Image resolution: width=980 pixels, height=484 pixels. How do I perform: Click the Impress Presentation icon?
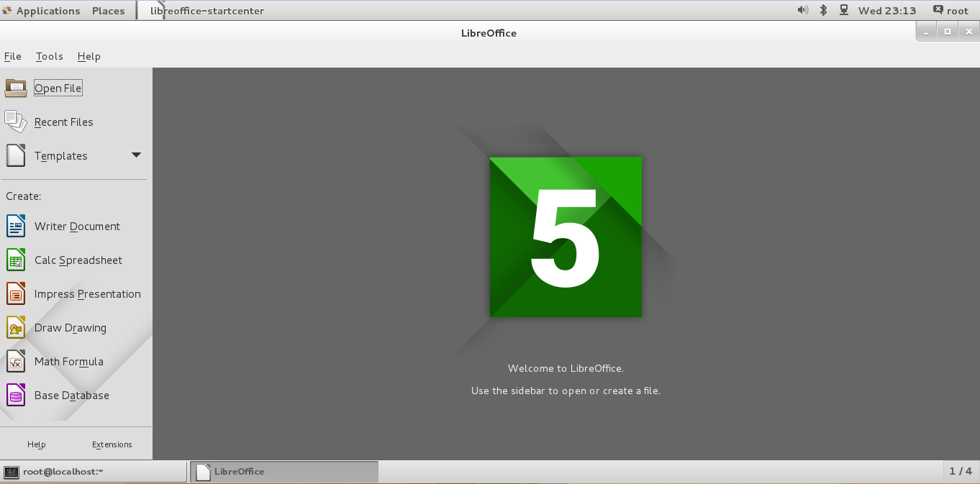click(16, 293)
